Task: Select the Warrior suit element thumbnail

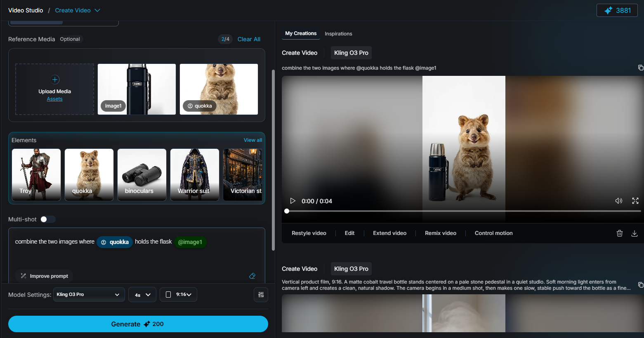Action: (195, 175)
